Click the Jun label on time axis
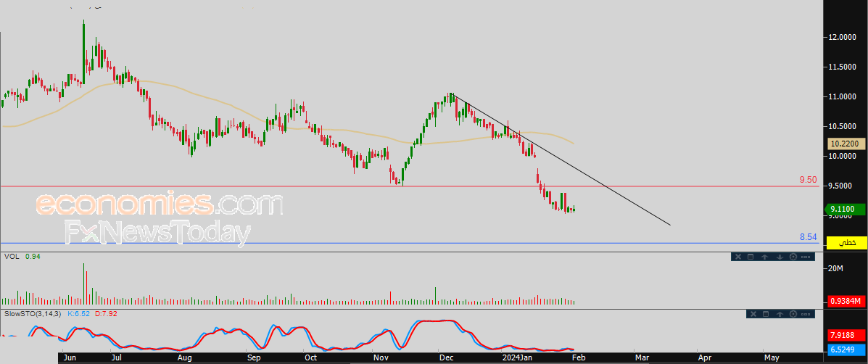 pyautogui.click(x=70, y=358)
